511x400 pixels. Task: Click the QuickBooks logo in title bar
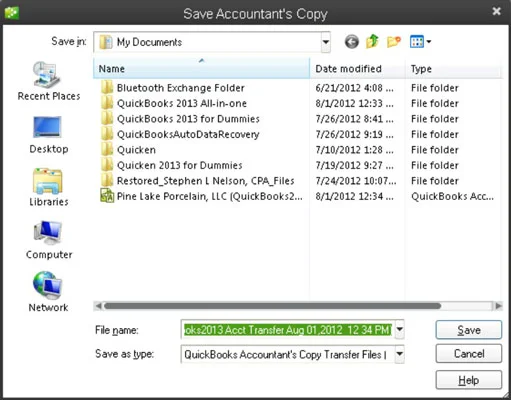12,12
